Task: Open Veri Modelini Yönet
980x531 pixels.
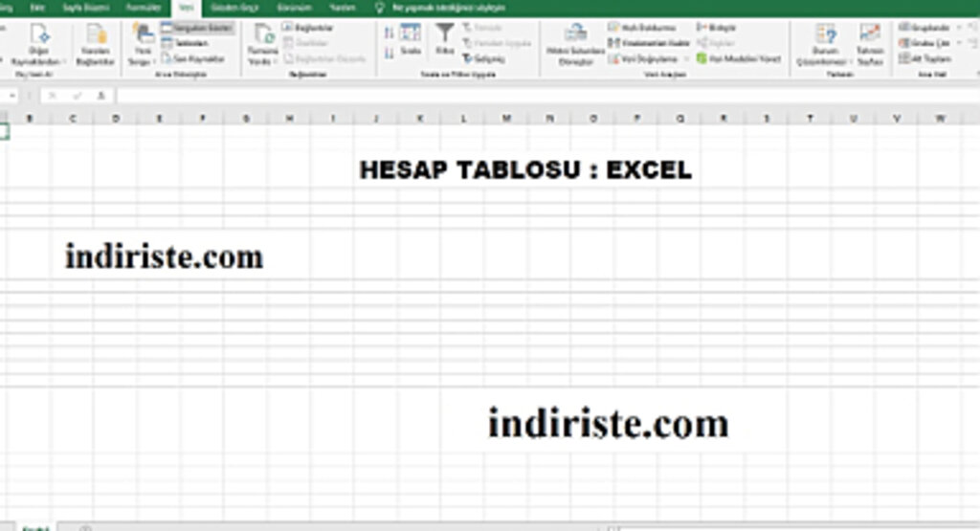Action: pyautogui.click(x=739, y=58)
